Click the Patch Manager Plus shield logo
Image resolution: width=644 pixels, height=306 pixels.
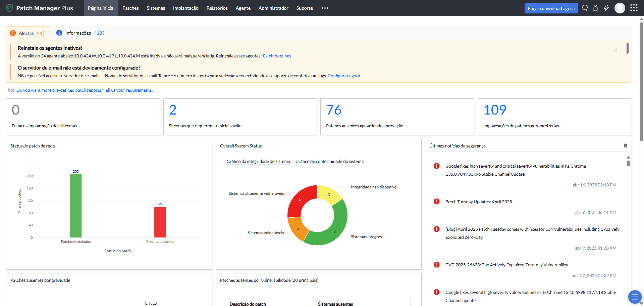9,8
